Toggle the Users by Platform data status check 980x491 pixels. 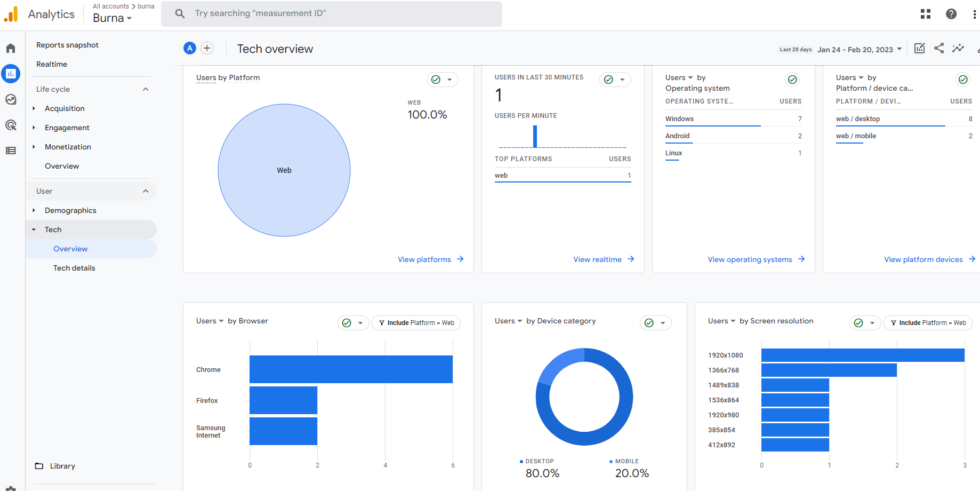tap(436, 80)
